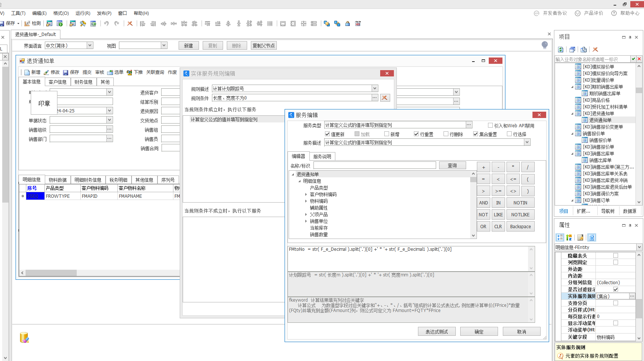Screen dimensions: 644x361
Task: Click the 表达式测试 button
Action: tap(436, 332)
